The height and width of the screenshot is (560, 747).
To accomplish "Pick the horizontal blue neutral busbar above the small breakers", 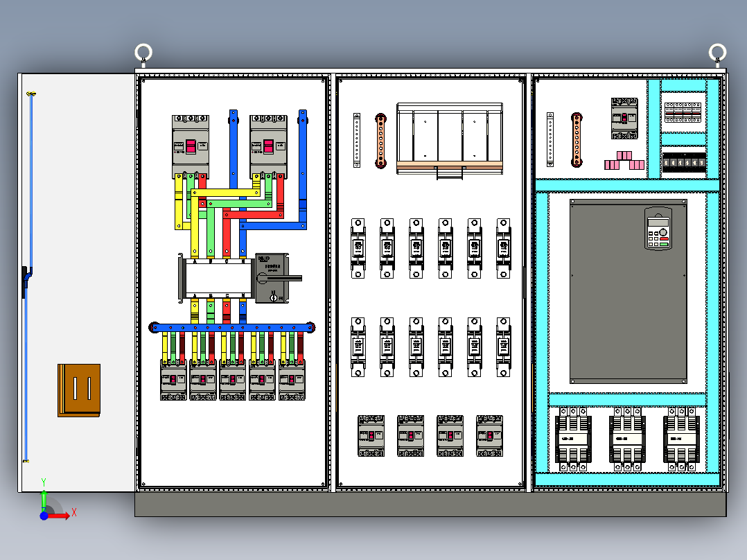I will pyautogui.click(x=232, y=327).
